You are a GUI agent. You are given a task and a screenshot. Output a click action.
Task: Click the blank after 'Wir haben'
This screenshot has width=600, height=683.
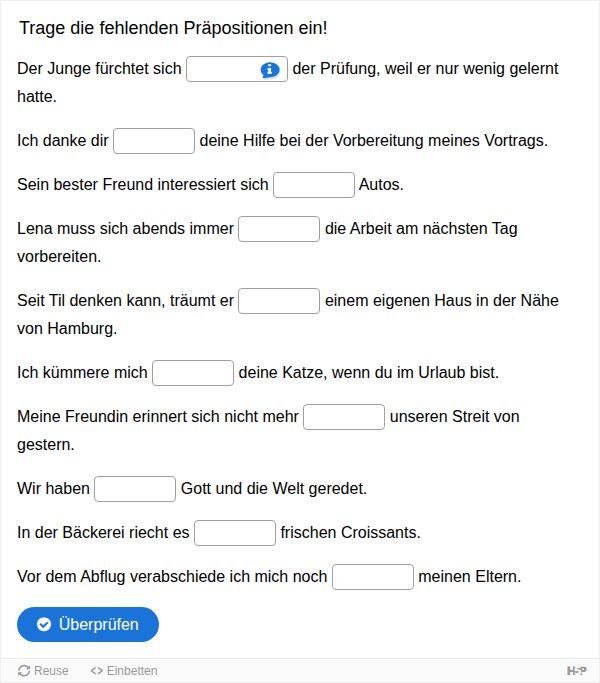pos(135,489)
